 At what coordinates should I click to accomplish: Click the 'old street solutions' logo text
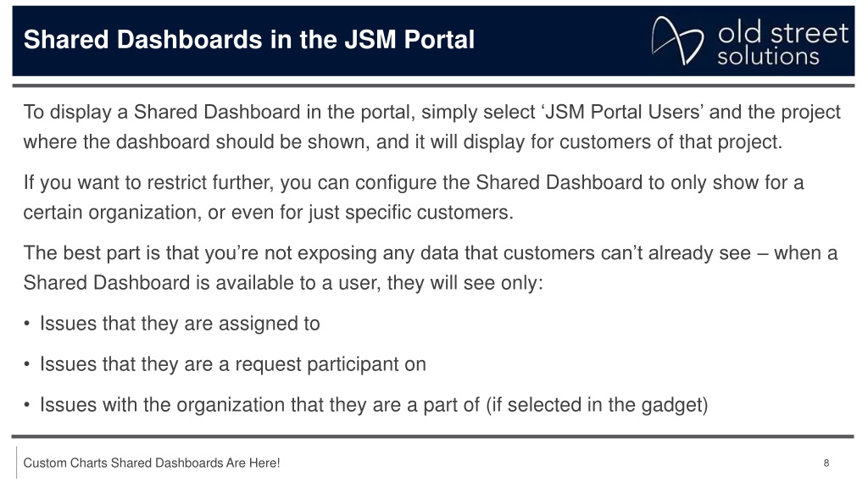click(x=782, y=44)
